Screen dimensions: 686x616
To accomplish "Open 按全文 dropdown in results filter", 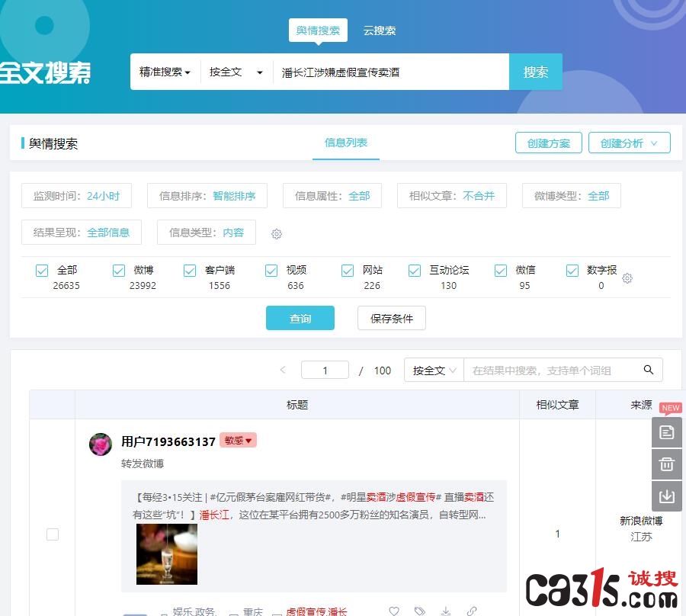I will (x=434, y=370).
